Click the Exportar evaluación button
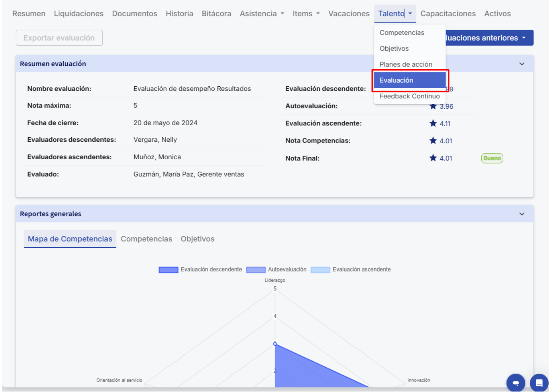This screenshot has height=392, width=549. pyautogui.click(x=59, y=38)
